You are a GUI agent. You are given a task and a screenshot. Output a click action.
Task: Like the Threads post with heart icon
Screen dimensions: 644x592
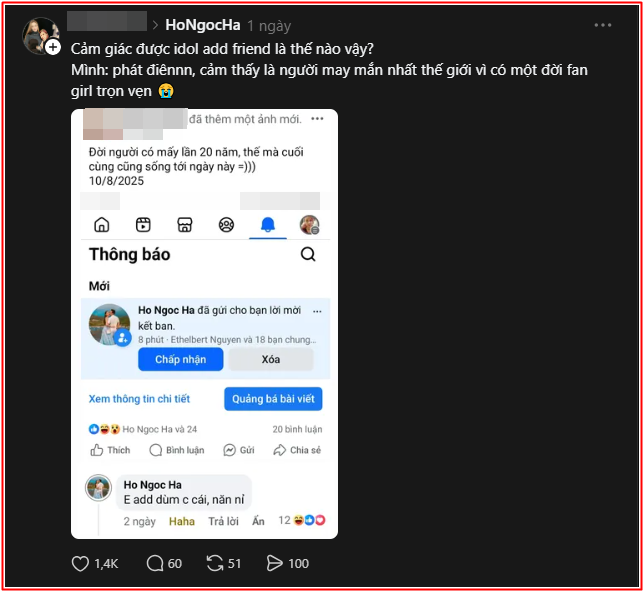click(81, 564)
